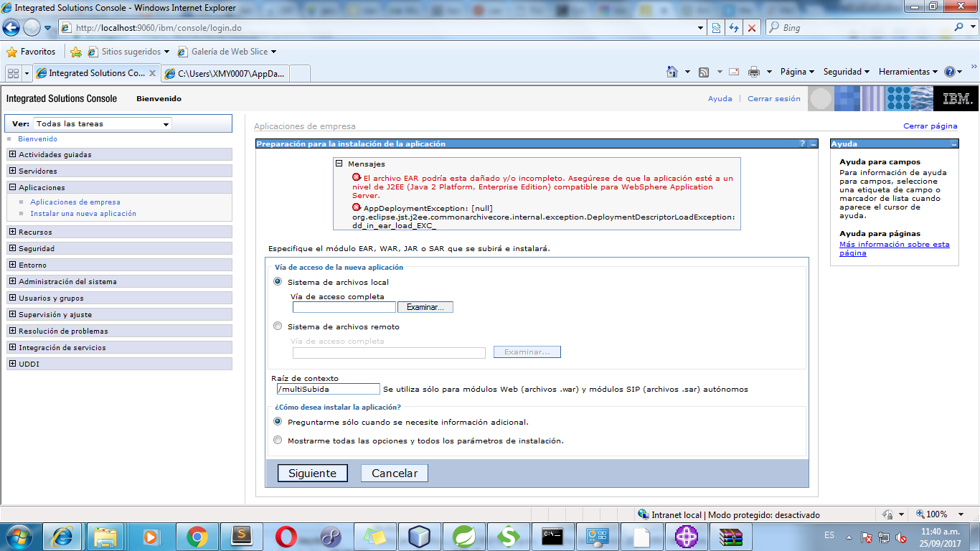Open the Quick Tabs grid icon
Viewport: 980px width, 551px height.
click(x=13, y=73)
